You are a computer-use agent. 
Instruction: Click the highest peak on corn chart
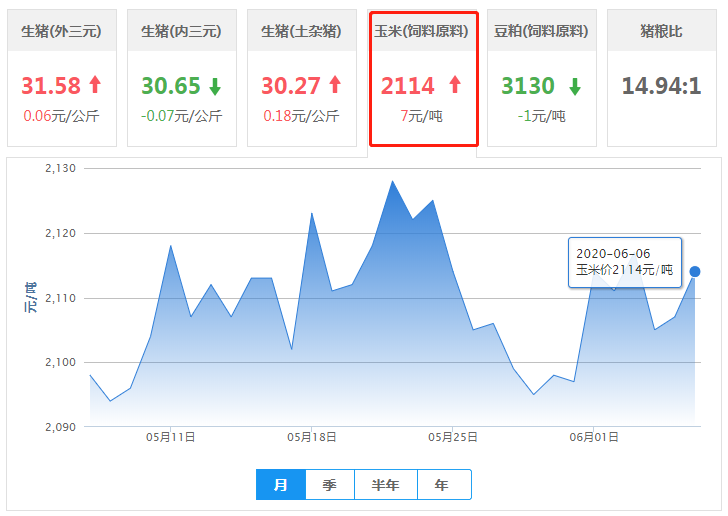393,181
